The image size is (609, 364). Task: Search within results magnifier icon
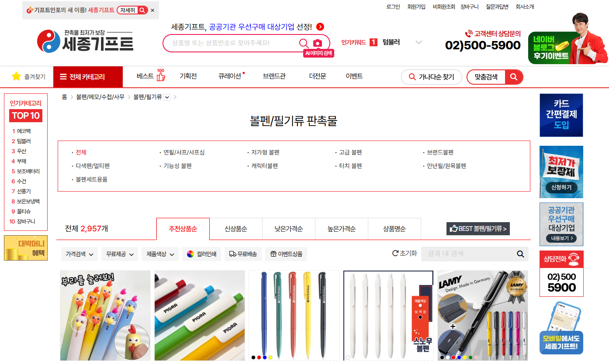click(520, 254)
